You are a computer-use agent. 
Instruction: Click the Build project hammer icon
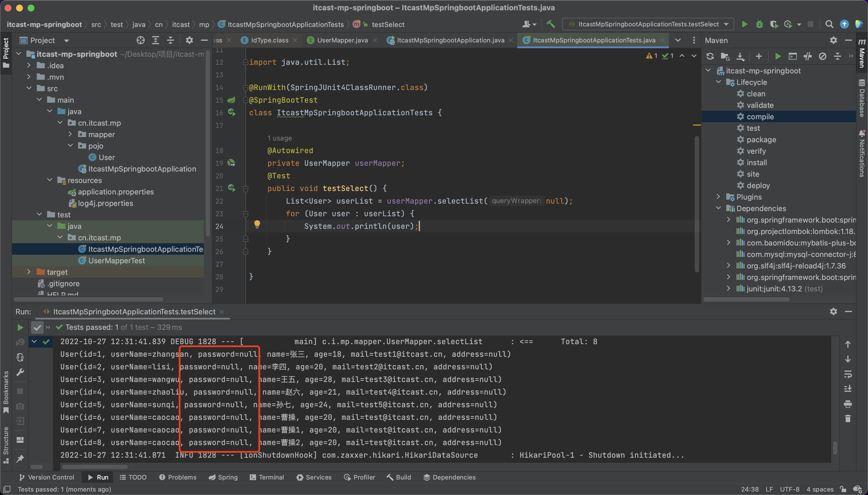tap(551, 24)
